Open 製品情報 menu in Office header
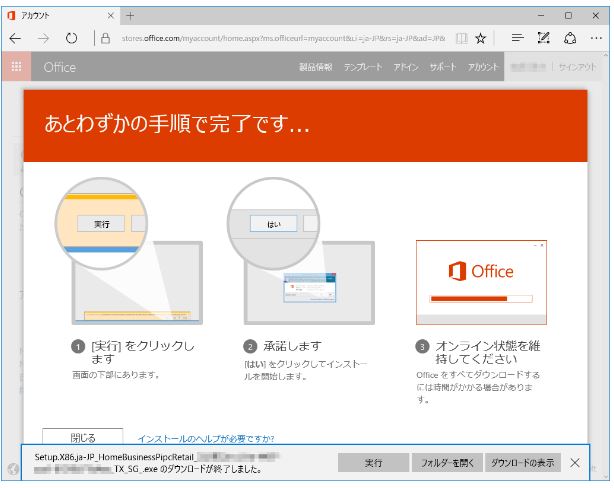 [316, 67]
